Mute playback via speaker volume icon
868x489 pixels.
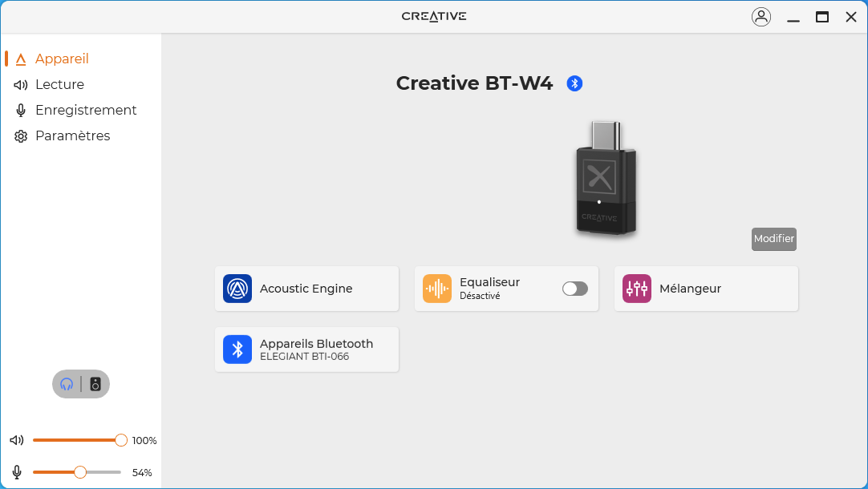pos(17,440)
